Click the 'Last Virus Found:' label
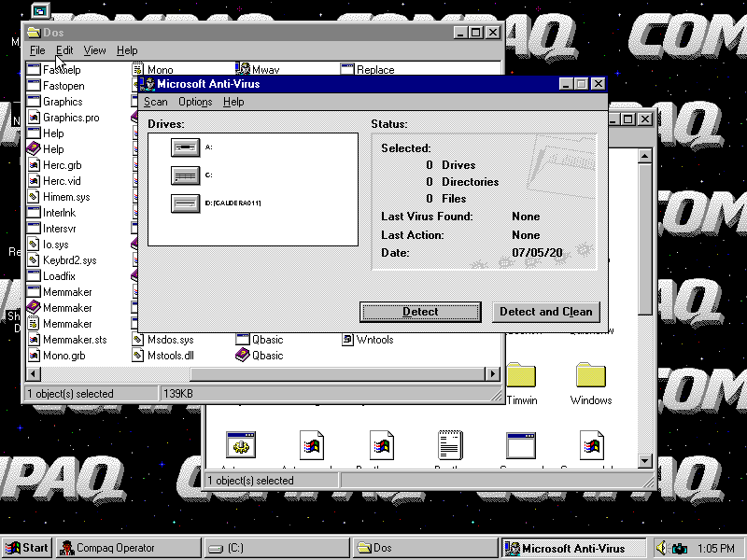This screenshot has width=747, height=560. [427, 217]
